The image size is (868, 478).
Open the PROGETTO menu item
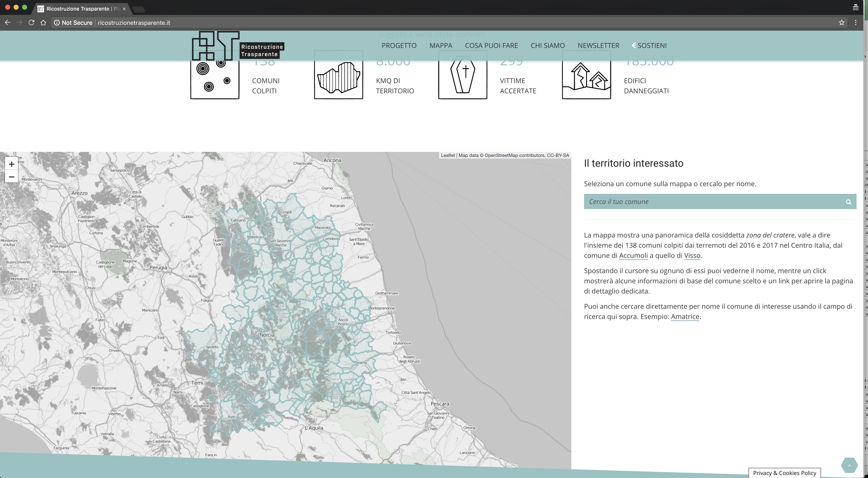pyautogui.click(x=399, y=46)
